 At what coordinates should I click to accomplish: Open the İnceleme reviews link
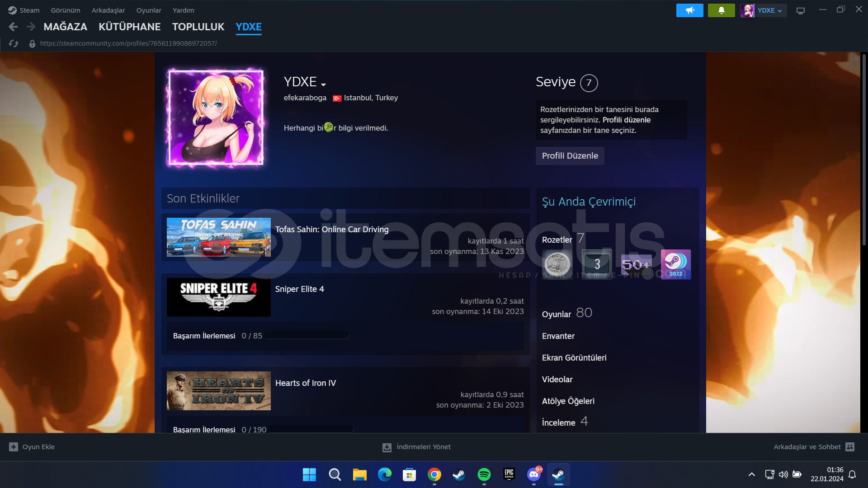[x=565, y=422]
